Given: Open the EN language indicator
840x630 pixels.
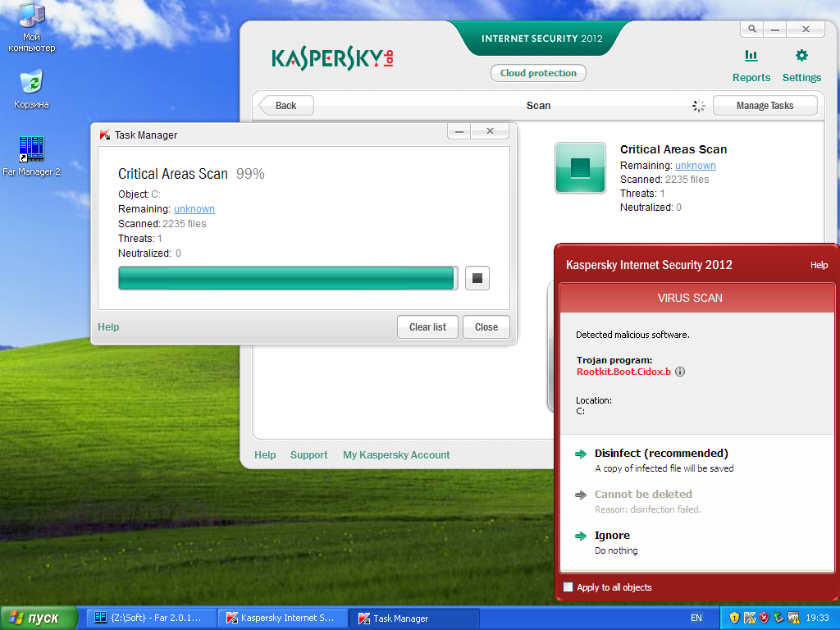Looking at the screenshot, I should (696, 618).
